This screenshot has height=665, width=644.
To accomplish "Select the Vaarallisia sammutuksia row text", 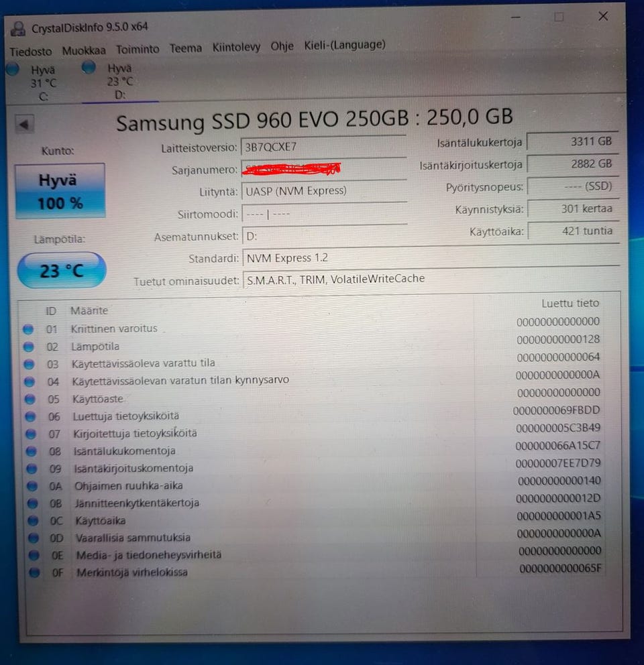I will coord(133,538).
